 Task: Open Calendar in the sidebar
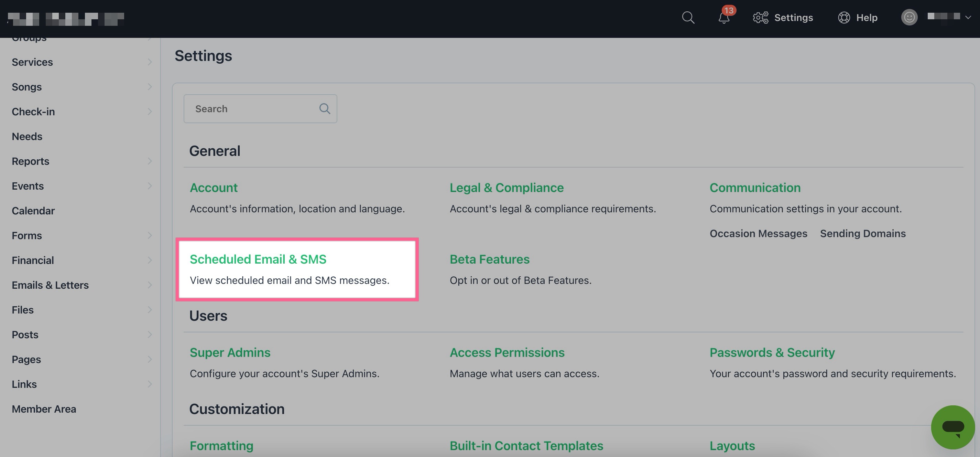(x=33, y=211)
